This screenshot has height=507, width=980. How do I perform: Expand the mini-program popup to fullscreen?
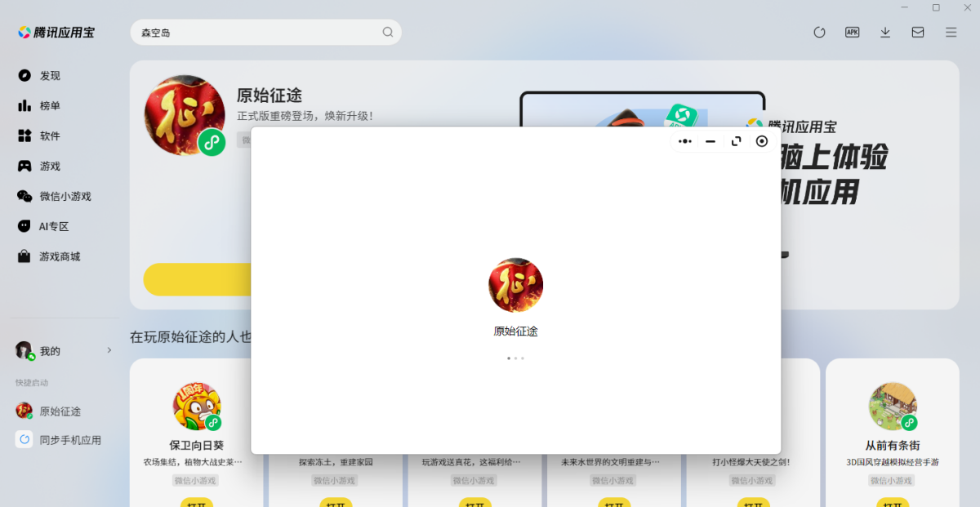tap(736, 141)
